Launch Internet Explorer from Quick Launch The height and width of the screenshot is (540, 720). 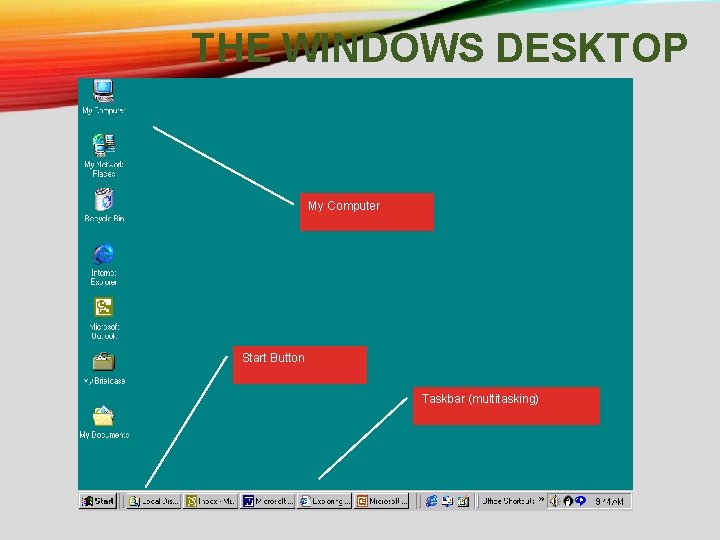click(x=431, y=501)
